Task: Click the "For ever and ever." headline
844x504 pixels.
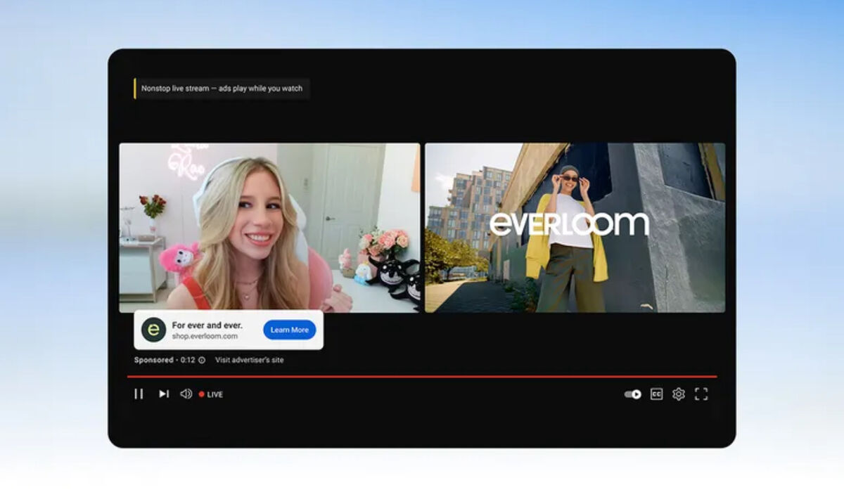Action: 207,325
